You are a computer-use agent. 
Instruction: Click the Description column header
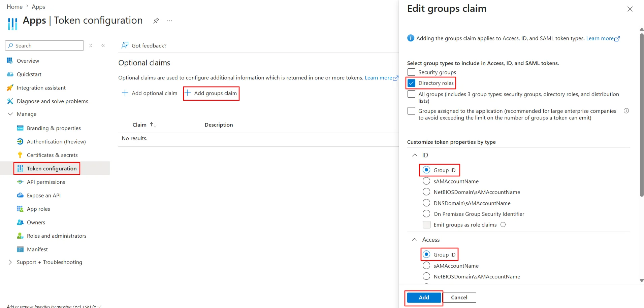tap(219, 125)
